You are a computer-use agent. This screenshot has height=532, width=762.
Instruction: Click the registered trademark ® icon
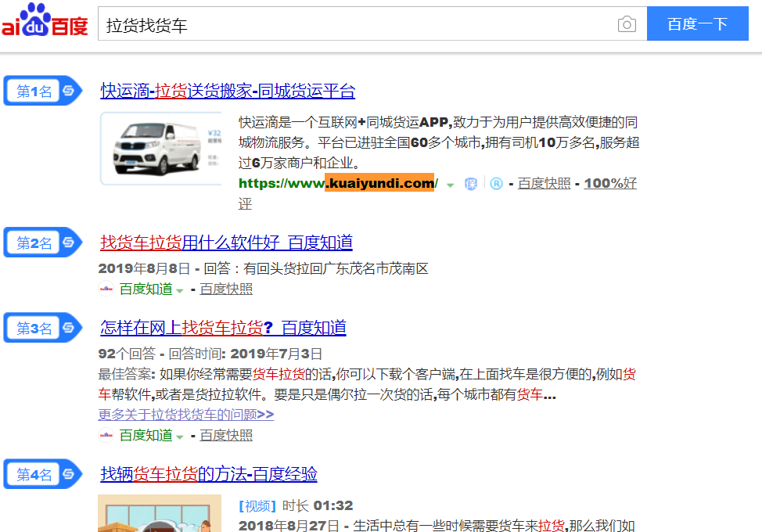496,184
